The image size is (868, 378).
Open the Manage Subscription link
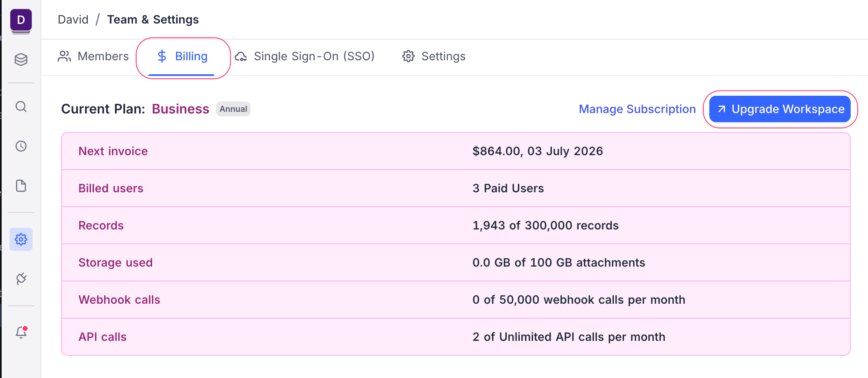637,109
